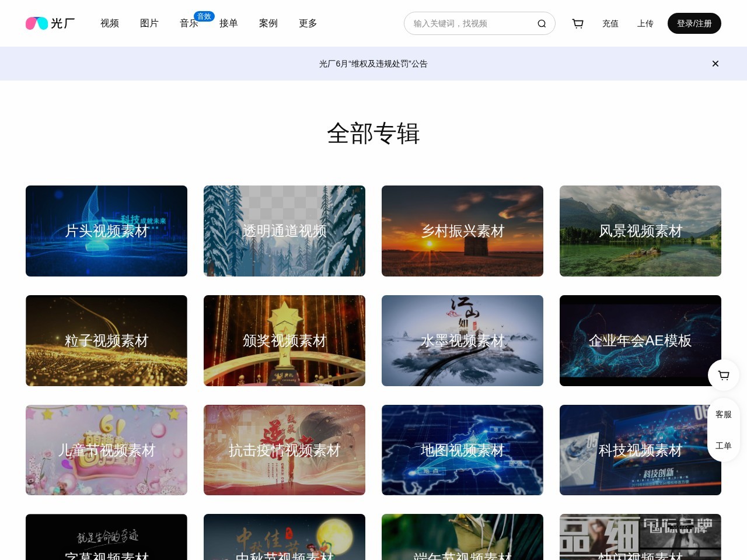This screenshot has width=747, height=560.
Task: Open the 快闪视频素材 album
Action: pyautogui.click(x=640, y=537)
